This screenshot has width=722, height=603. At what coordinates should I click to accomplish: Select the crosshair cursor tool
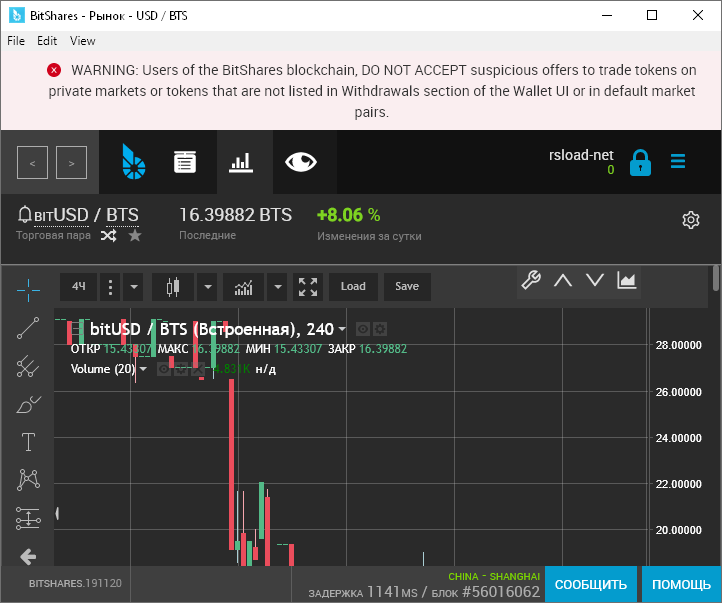(x=28, y=290)
